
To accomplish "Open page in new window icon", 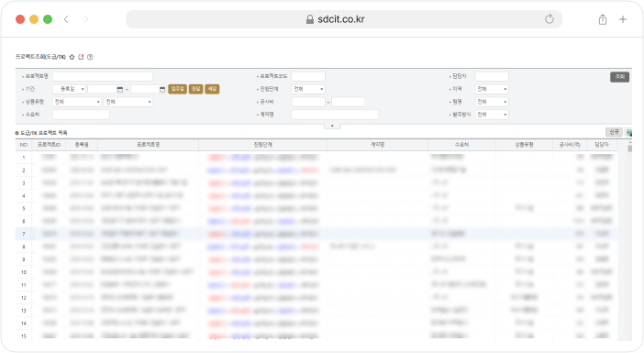I will pyautogui.click(x=81, y=57).
